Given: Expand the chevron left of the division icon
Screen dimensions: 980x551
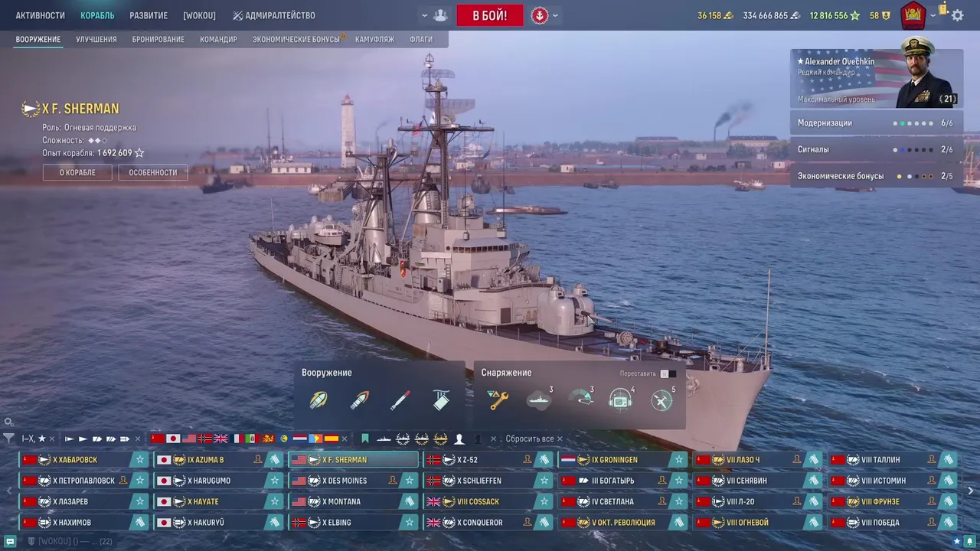Looking at the screenshot, I should [424, 15].
